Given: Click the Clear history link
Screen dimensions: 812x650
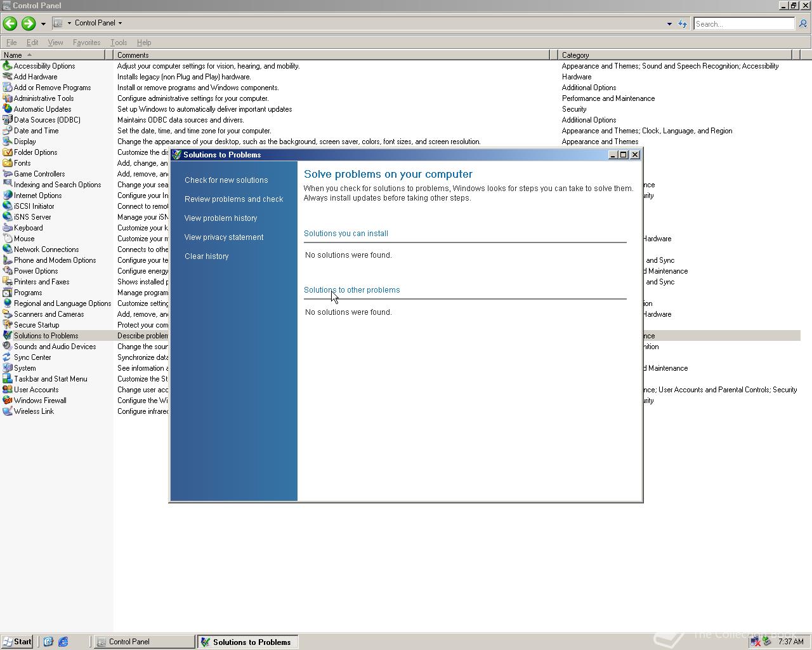Looking at the screenshot, I should pos(207,256).
